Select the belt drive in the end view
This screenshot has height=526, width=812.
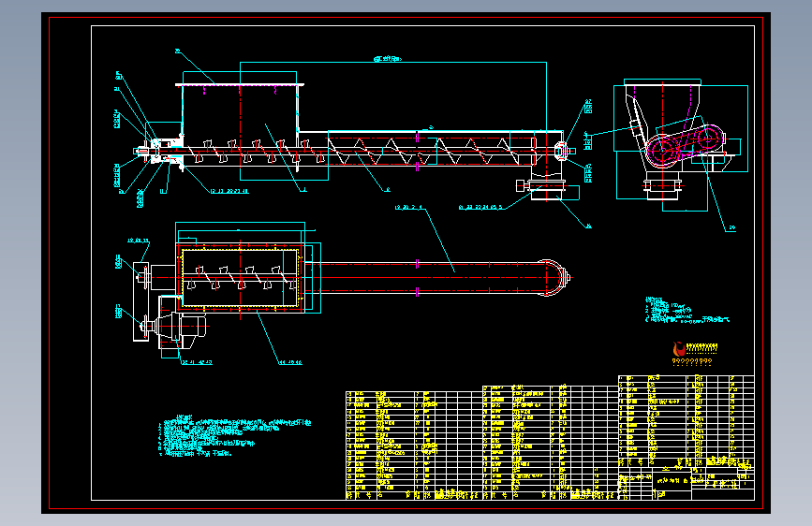[x=685, y=145]
